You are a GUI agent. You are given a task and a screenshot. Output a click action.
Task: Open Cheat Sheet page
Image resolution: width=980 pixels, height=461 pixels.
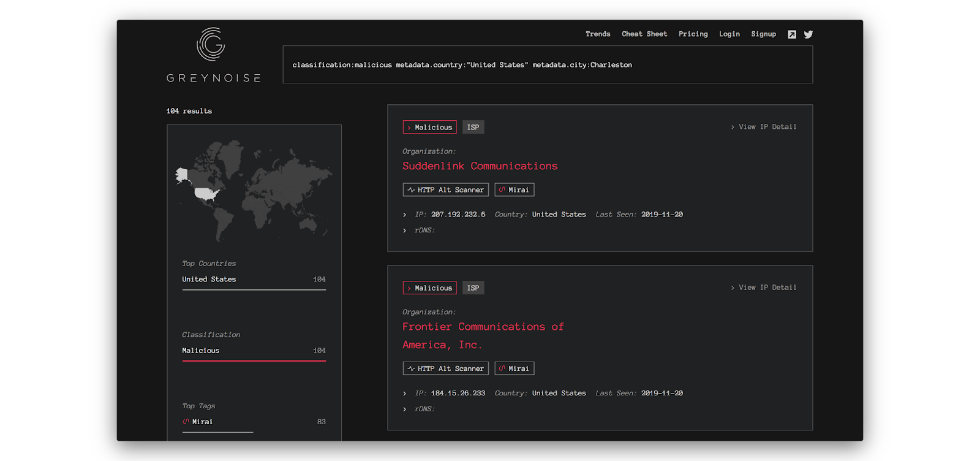coord(644,34)
